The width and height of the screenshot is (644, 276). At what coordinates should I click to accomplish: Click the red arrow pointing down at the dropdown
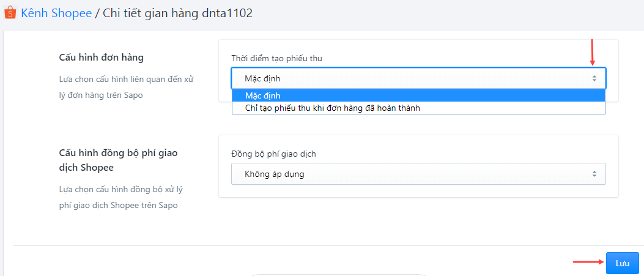point(592,52)
